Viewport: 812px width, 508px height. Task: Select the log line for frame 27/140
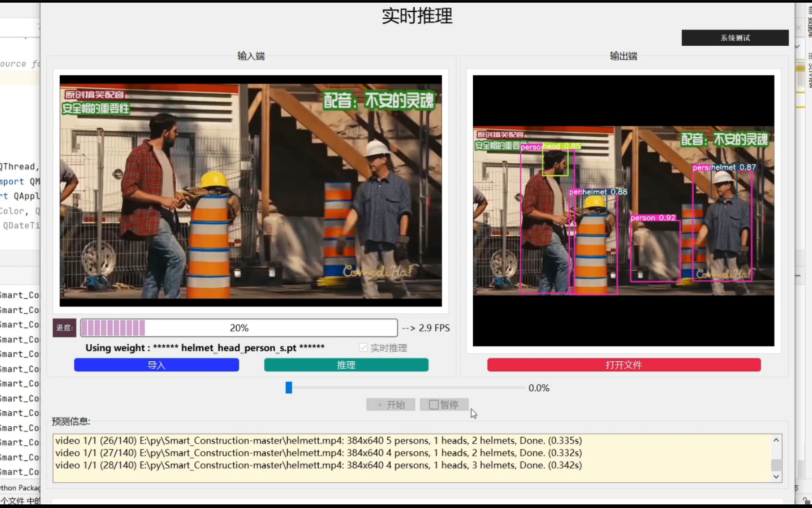(x=318, y=453)
